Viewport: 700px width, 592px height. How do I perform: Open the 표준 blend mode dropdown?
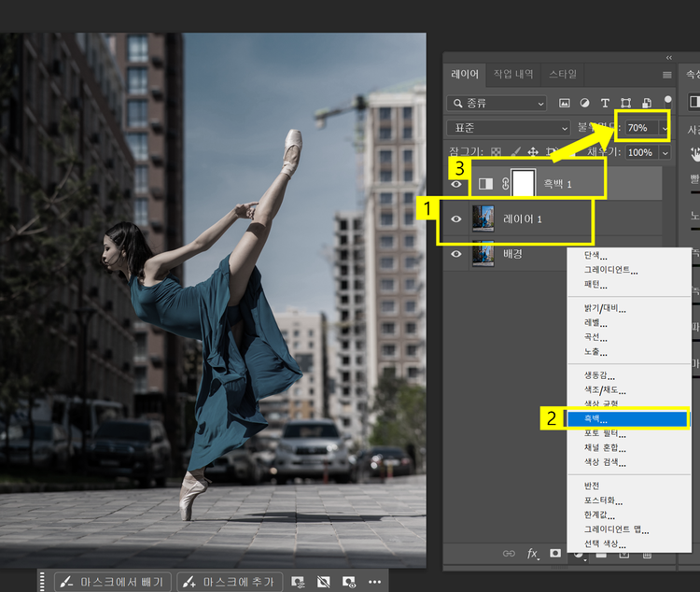coord(509,128)
